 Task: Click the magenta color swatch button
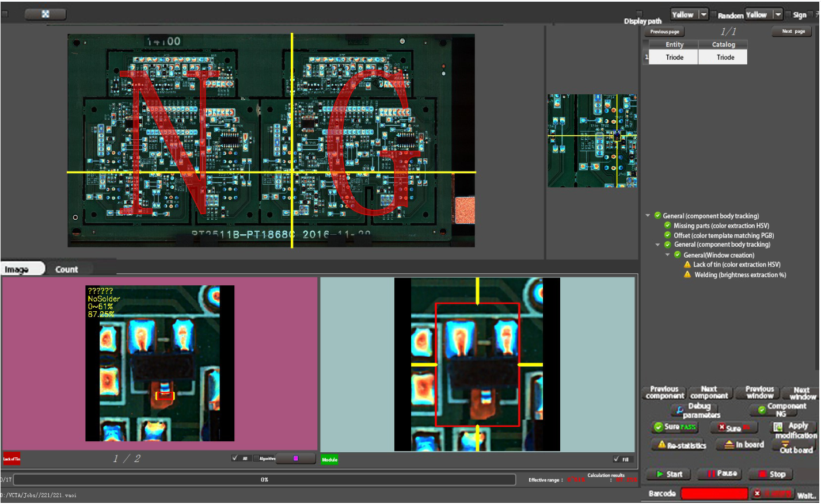pos(296,459)
